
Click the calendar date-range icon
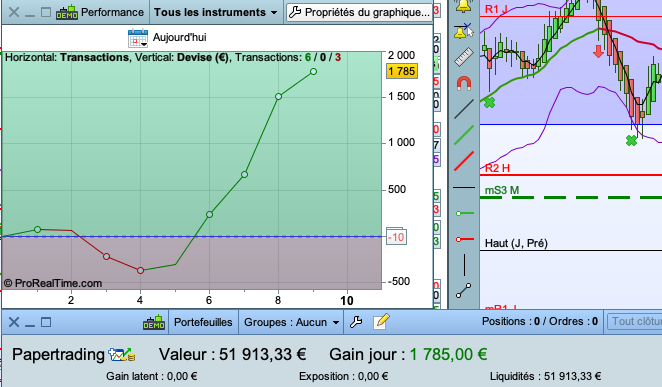coord(138,38)
